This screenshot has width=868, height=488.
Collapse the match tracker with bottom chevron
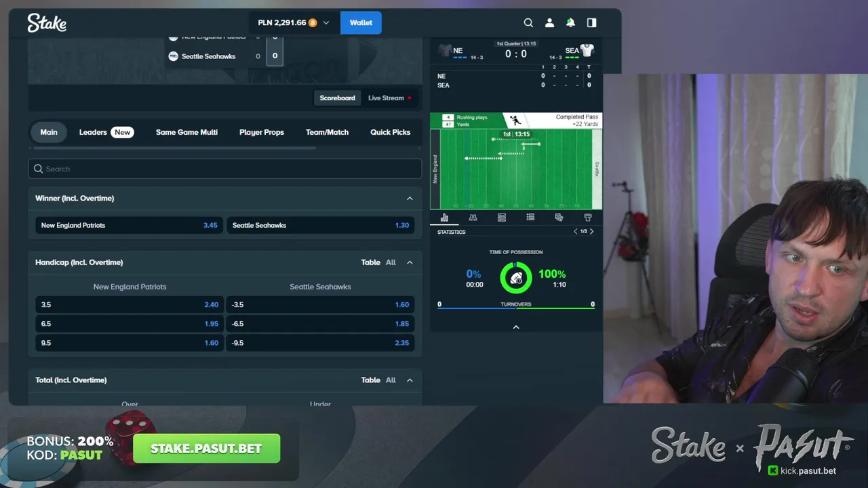(x=516, y=327)
